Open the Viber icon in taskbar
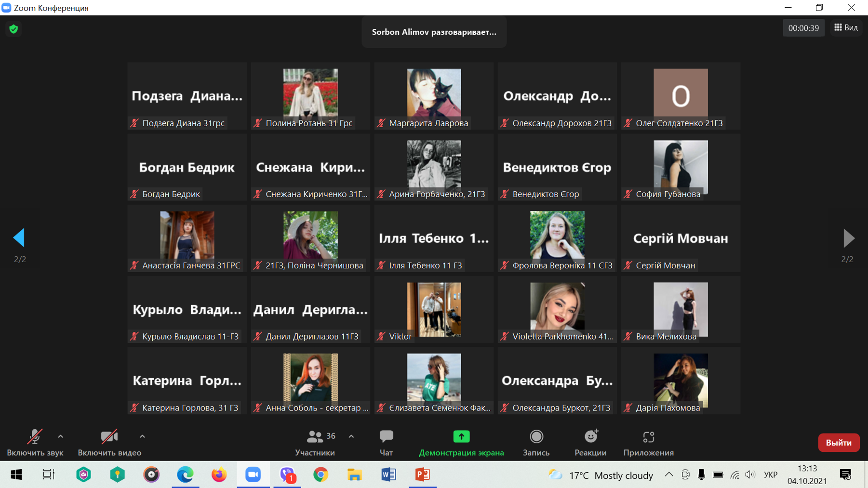 click(287, 475)
